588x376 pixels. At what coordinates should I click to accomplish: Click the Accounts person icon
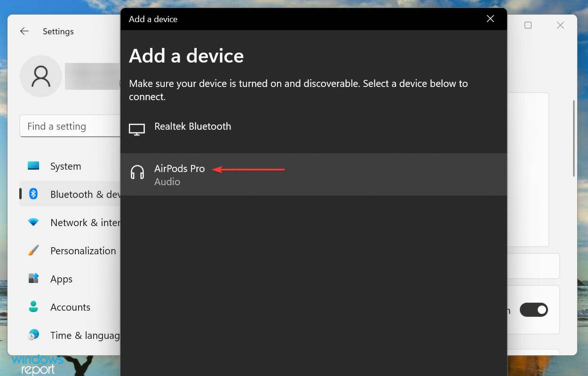[33, 307]
